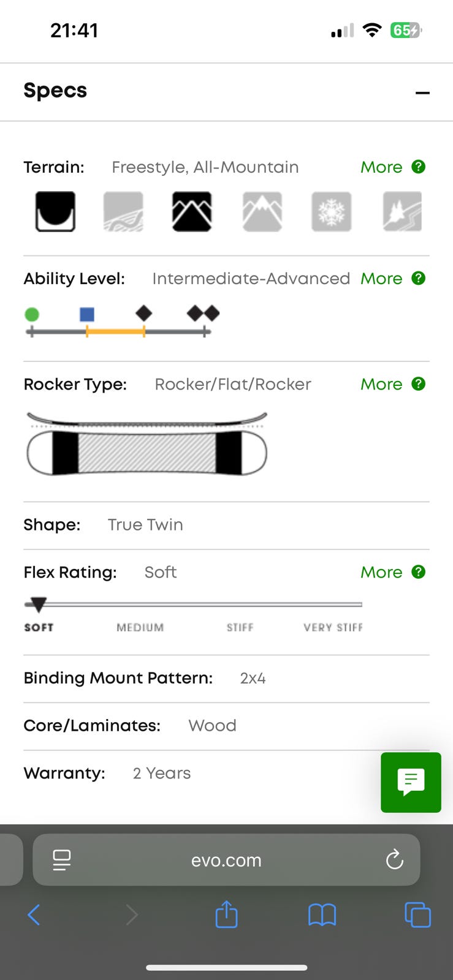Tap the trees backcountry terrain icon
Screen dimensions: 453x980
click(402, 211)
